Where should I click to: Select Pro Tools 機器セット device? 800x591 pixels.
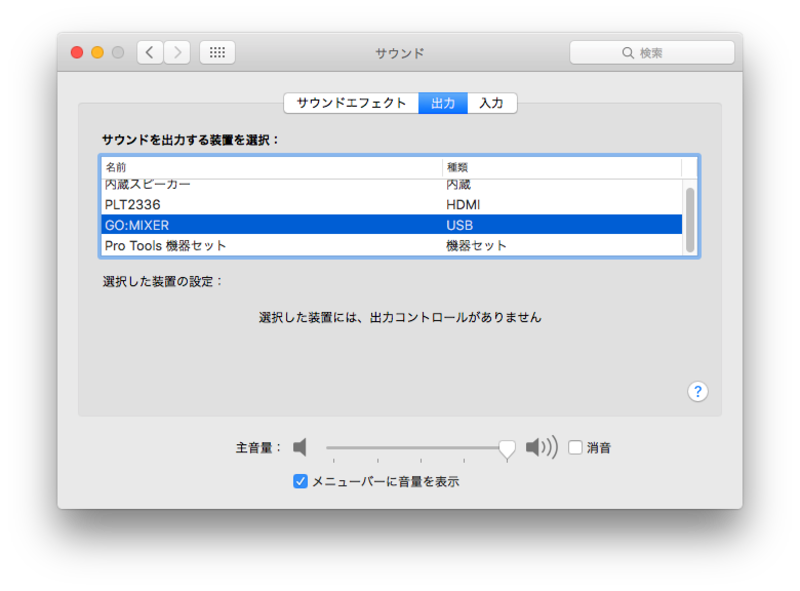[x=391, y=245]
